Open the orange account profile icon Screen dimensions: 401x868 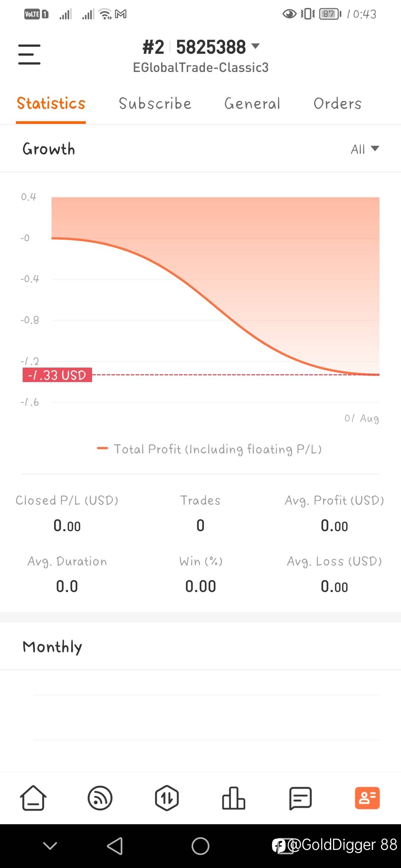point(367,798)
